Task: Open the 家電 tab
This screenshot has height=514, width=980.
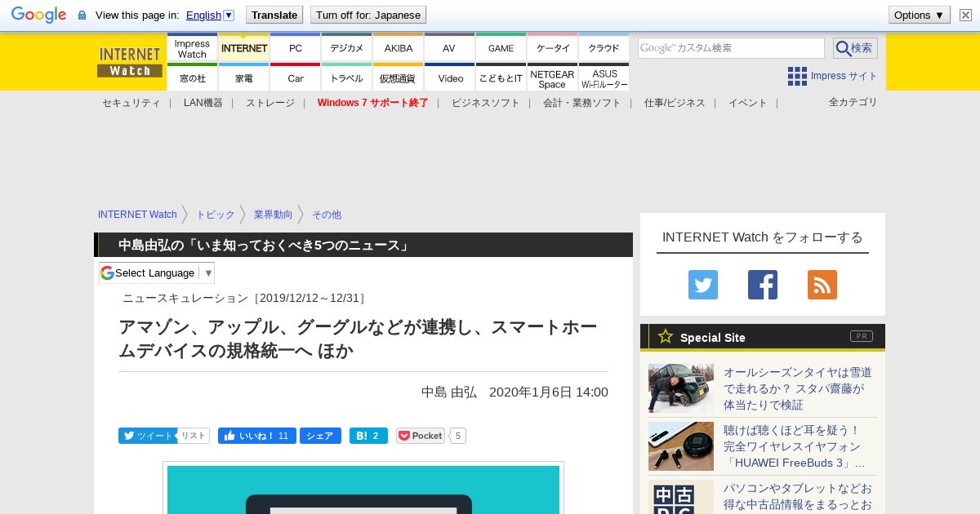Action: 244,78
